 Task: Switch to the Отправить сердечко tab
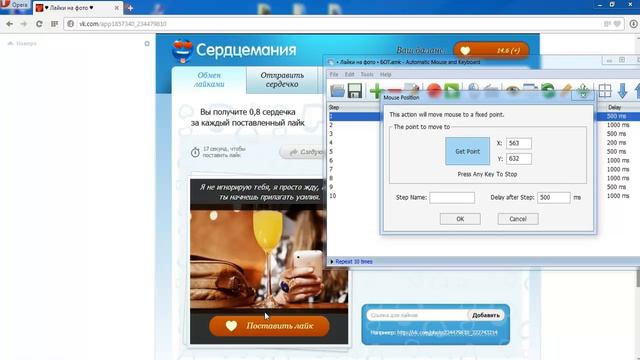pos(282,80)
